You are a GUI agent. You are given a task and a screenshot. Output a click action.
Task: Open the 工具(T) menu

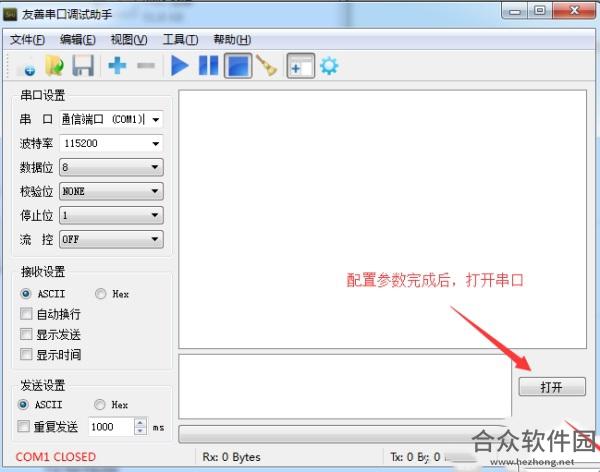pos(180,39)
